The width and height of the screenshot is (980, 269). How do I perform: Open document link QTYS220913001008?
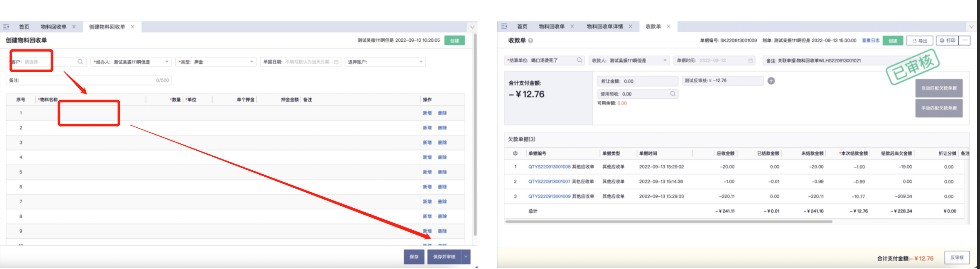(549, 167)
